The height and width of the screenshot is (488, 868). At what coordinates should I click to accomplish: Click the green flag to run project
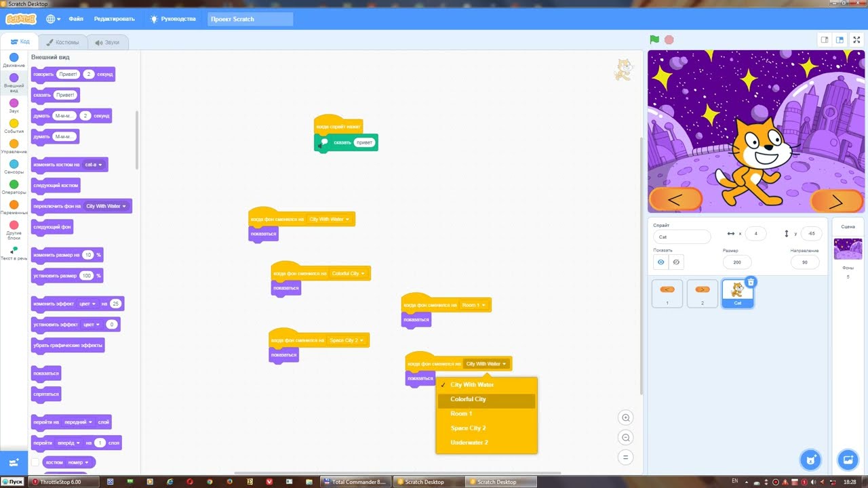pyautogui.click(x=654, y=40)
